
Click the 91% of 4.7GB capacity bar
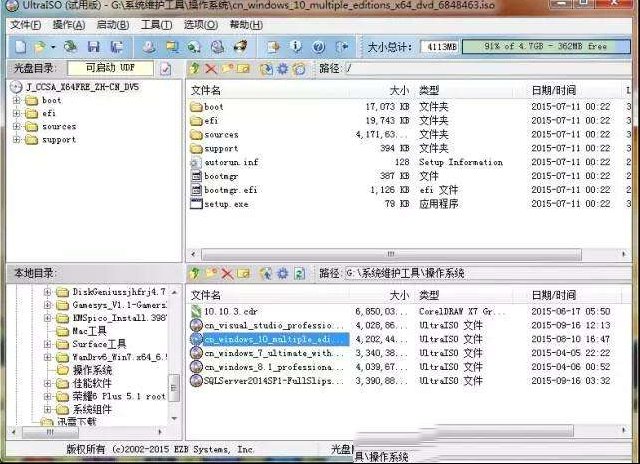coord(546,46)
